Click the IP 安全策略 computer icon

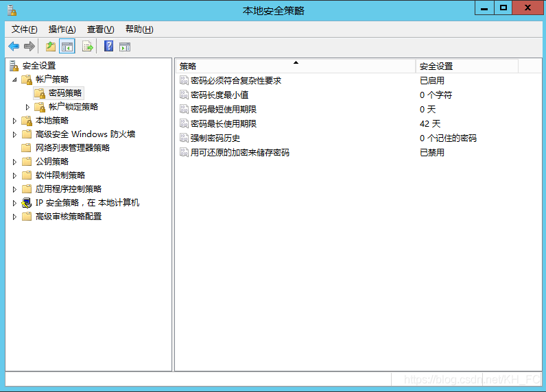[x=27, y=203]
